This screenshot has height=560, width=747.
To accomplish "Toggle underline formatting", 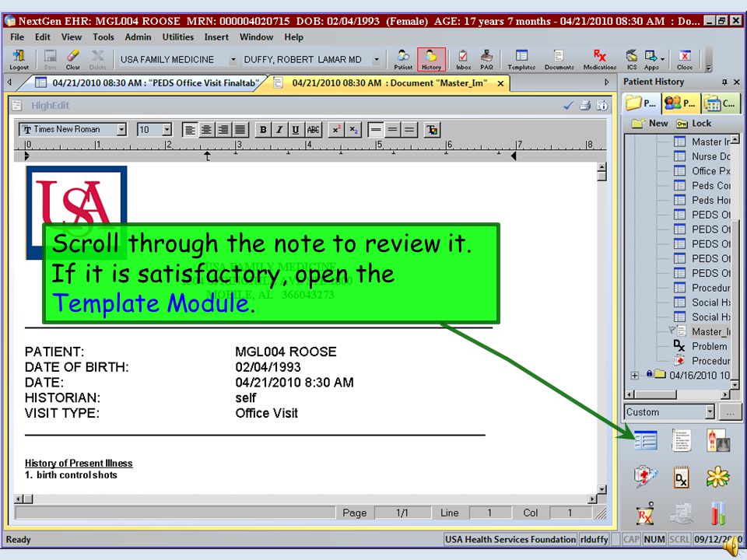I will (x=296, y=130).
